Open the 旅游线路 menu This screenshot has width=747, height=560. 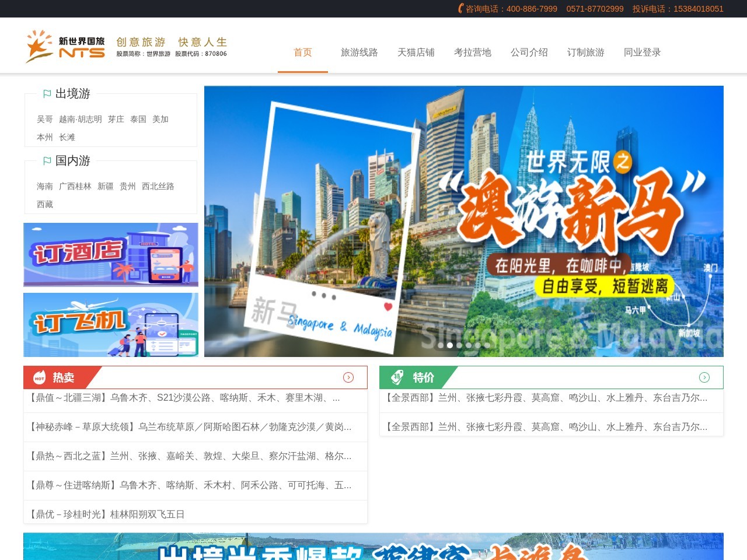click(359, 52)
